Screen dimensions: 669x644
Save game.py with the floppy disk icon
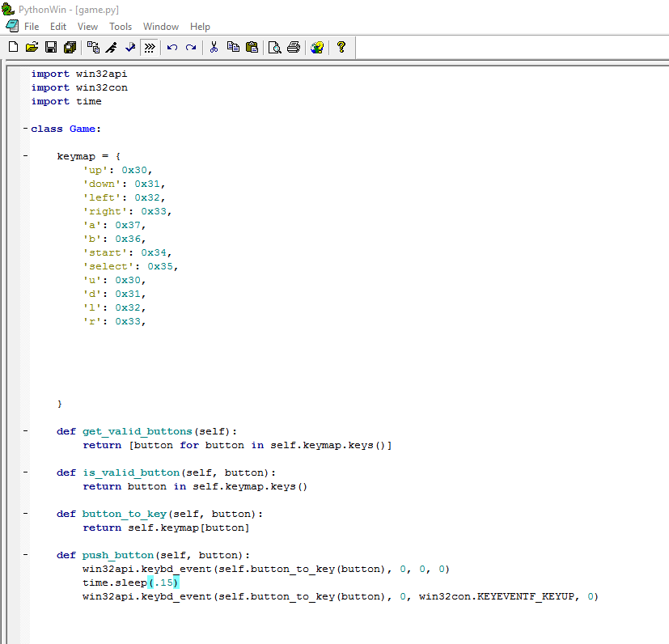pos(51,47)
